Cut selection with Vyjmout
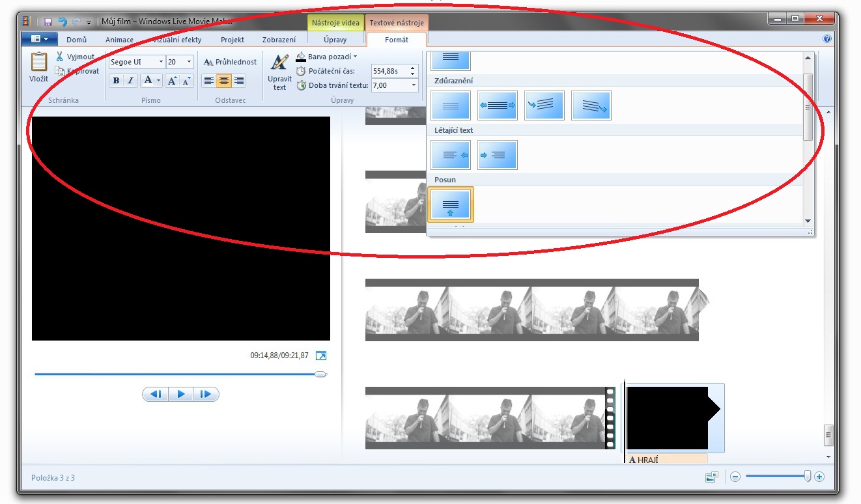The width and height of the screenshot is (861, 504). coord(75,57)
